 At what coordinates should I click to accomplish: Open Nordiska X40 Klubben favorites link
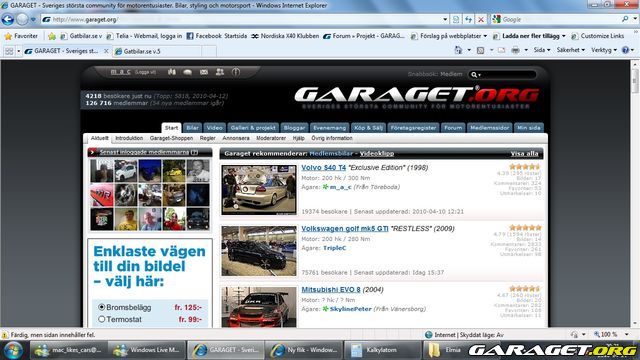[285, 36]
